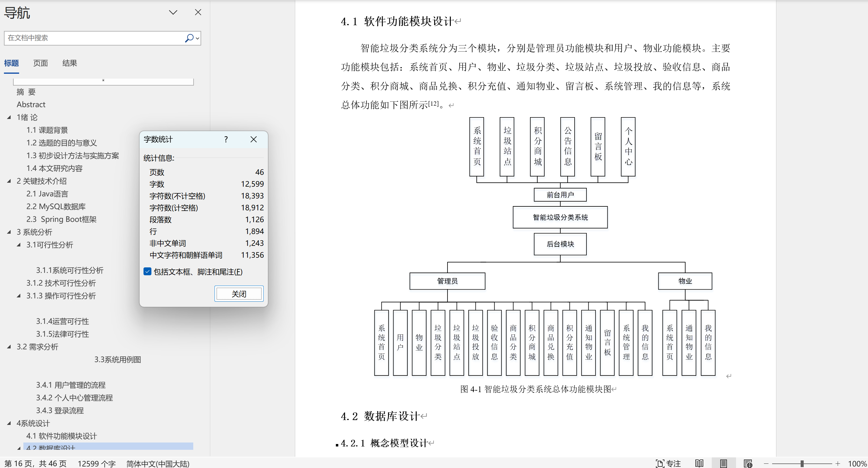Screen dimensions: 868x468
Task: Click zoom in plus button
Action: click(x=838, y=464)
